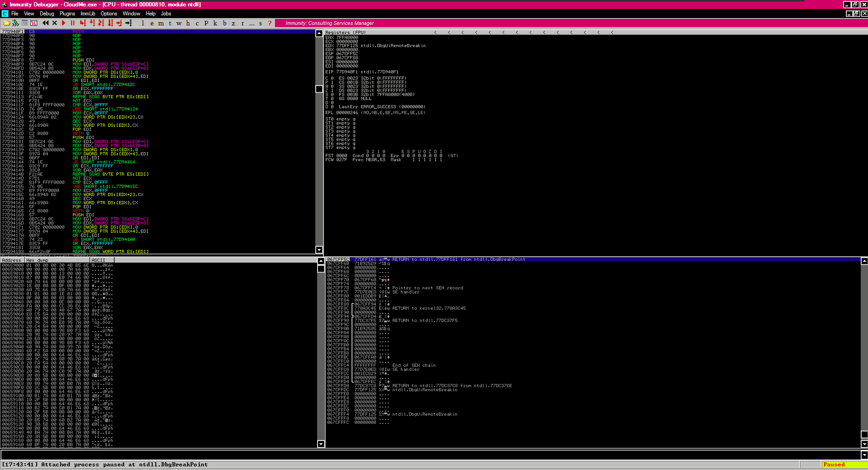Show windows list with 'w' button
This screenshot has height=470, width=868.
click(x=179, y=23)
